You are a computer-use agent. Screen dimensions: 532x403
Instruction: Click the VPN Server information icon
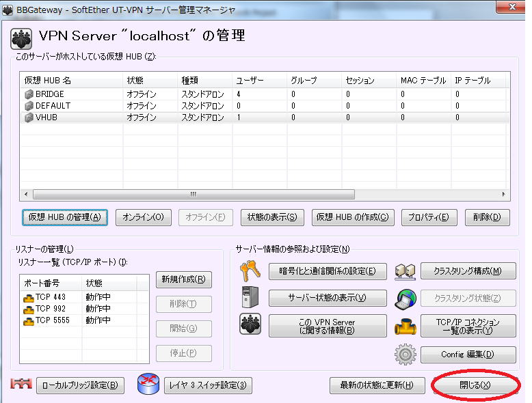[250, 324]
